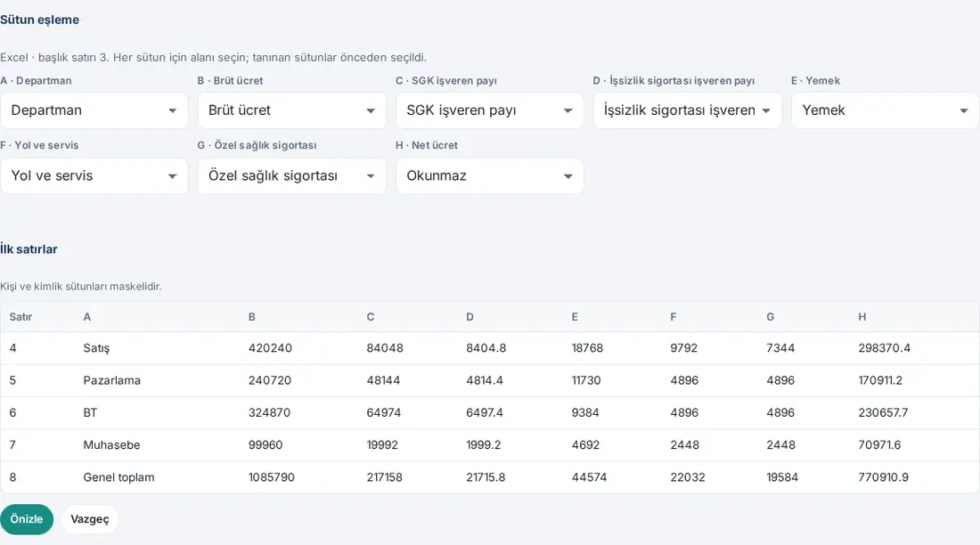Click the value 19584
The height and width of the screenshot is (545, 980).
pyautogui.click(x=782, y=477)
